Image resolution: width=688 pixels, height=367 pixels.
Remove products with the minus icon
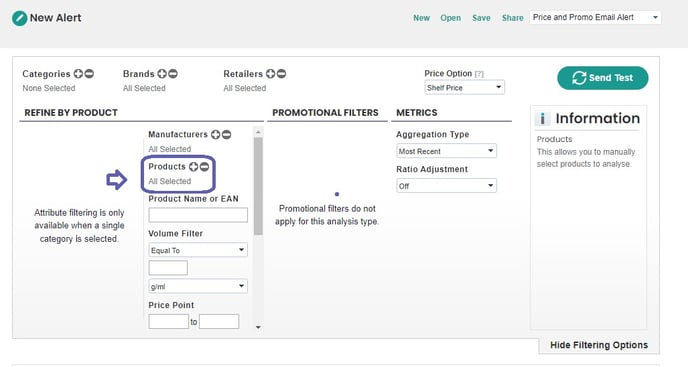point(204,166)
